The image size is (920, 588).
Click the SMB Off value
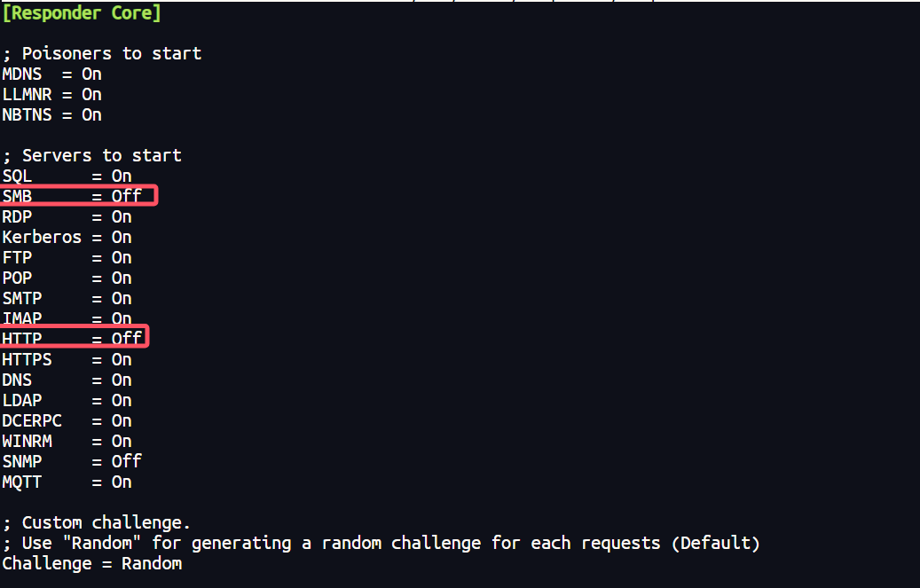(126, 195)
